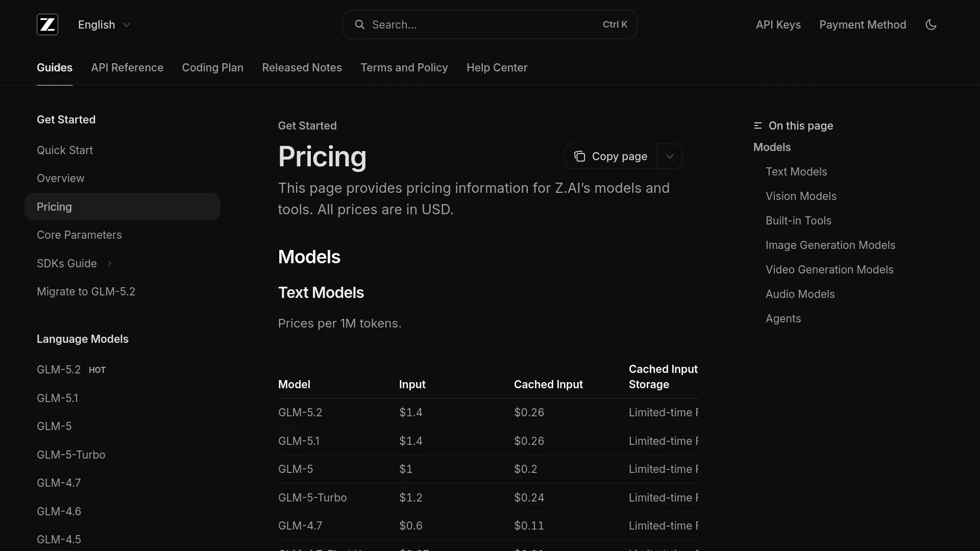Click the Get Started breadcrumb above Pricing
Screen dimensions: 980x551
point(307,126)
